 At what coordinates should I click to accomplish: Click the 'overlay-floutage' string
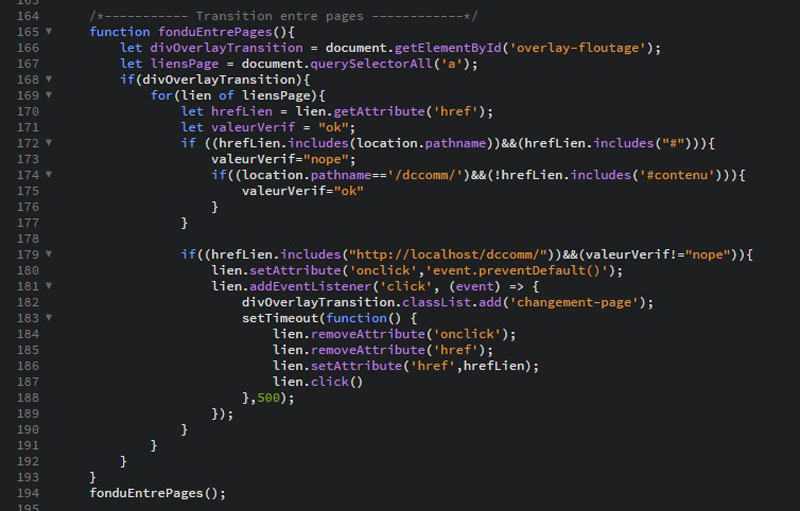(x=578, y=48)
